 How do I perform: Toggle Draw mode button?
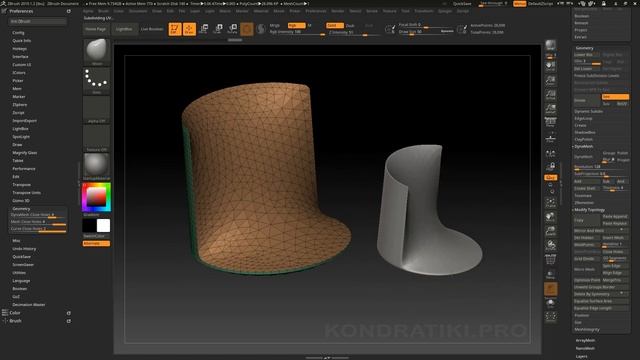(x=189, y=29)
